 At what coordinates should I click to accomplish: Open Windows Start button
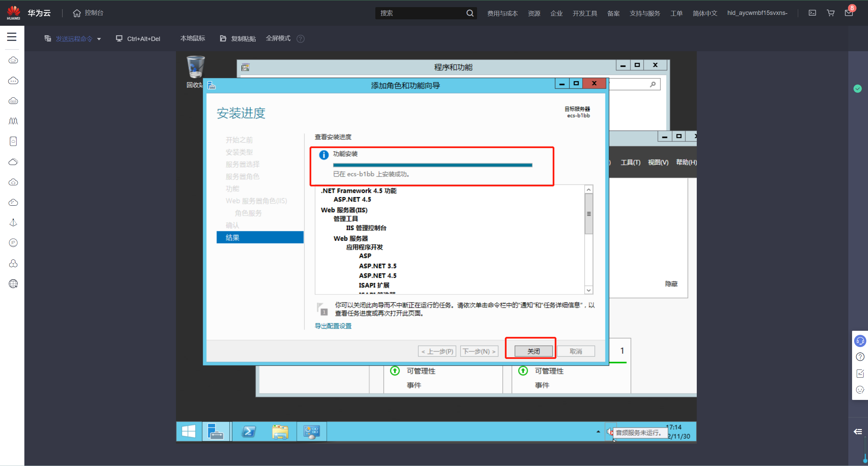189,431
